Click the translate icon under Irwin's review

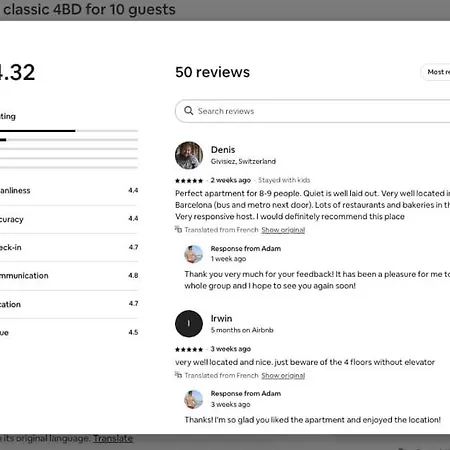point(178,375)
